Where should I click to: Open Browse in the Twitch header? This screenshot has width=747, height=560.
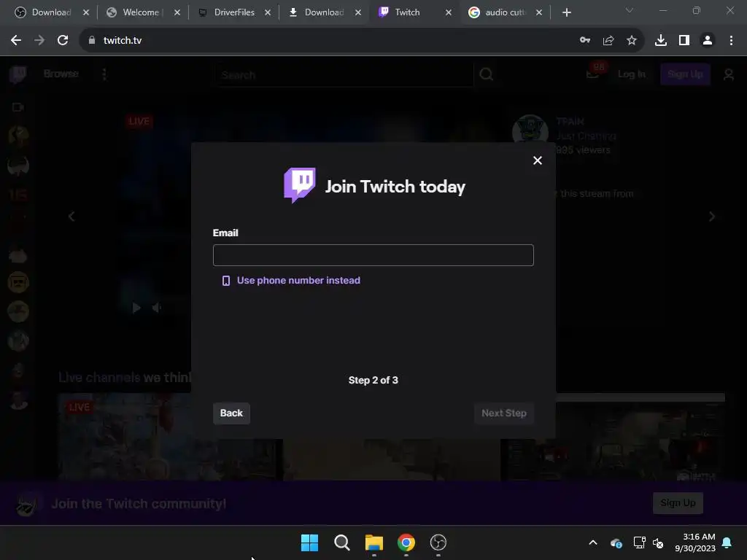(x=61, y=74)
